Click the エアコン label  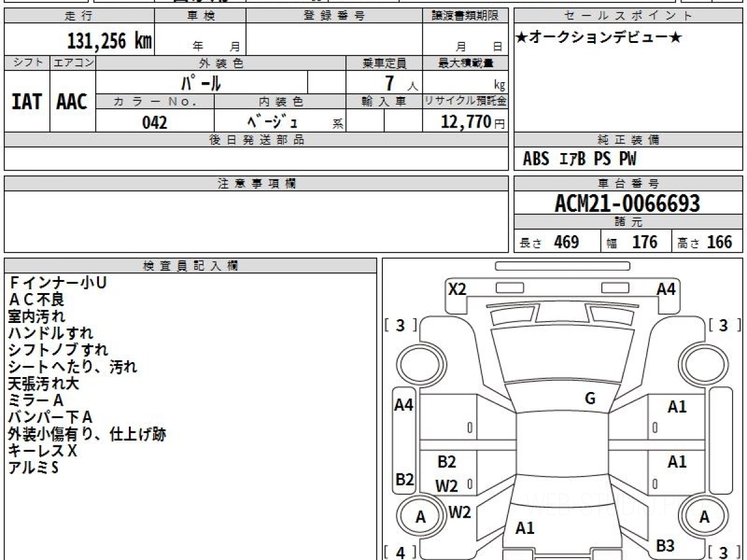click(73, 63)
